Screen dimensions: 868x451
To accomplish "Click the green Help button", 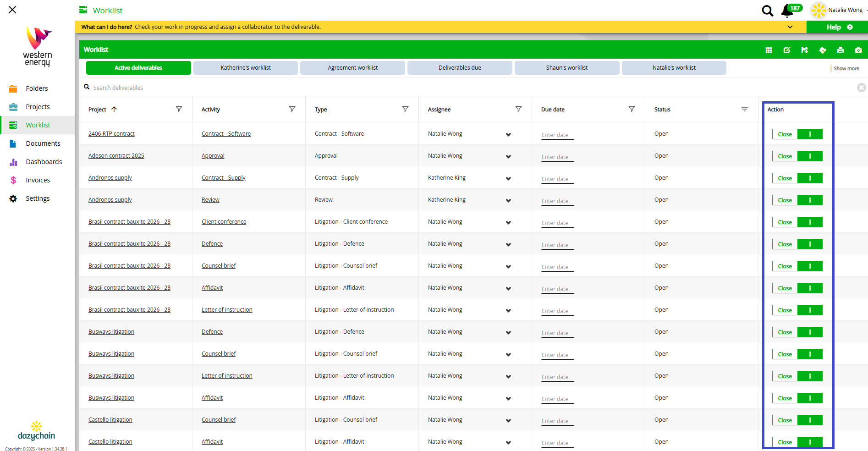I will (x=837, y=27).
